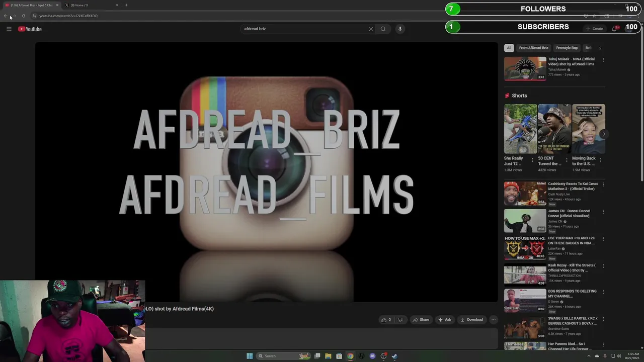Viewport: 644px width, 362px height.
Task: Open options for DDG RESPONDS video
Action: tap(603, 292)
